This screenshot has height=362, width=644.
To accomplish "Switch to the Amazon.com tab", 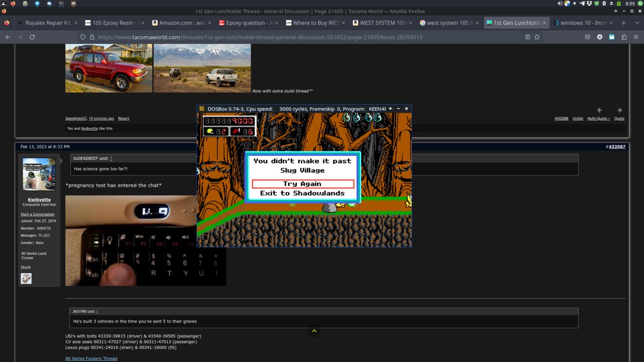I will [x=181, y=23].
